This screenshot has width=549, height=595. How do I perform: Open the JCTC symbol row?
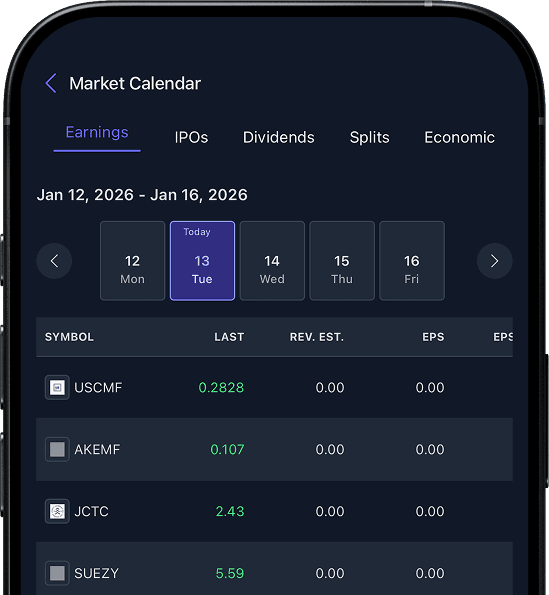(x=274, y=511)
